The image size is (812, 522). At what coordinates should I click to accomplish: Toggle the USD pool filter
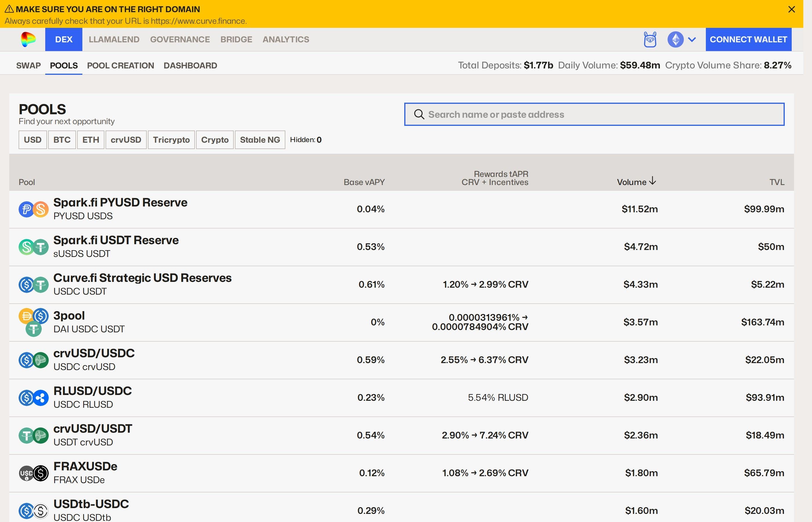(32, 140)
